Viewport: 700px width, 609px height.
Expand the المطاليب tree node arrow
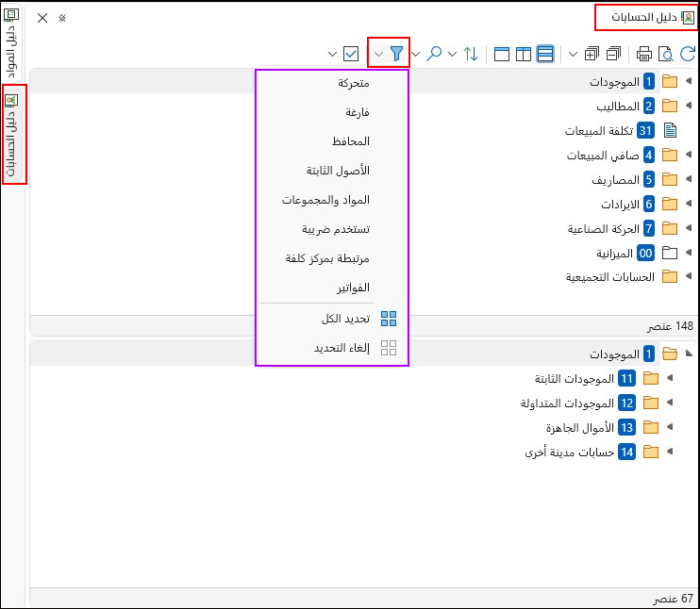pyautogui.click(x=689, y=106)
